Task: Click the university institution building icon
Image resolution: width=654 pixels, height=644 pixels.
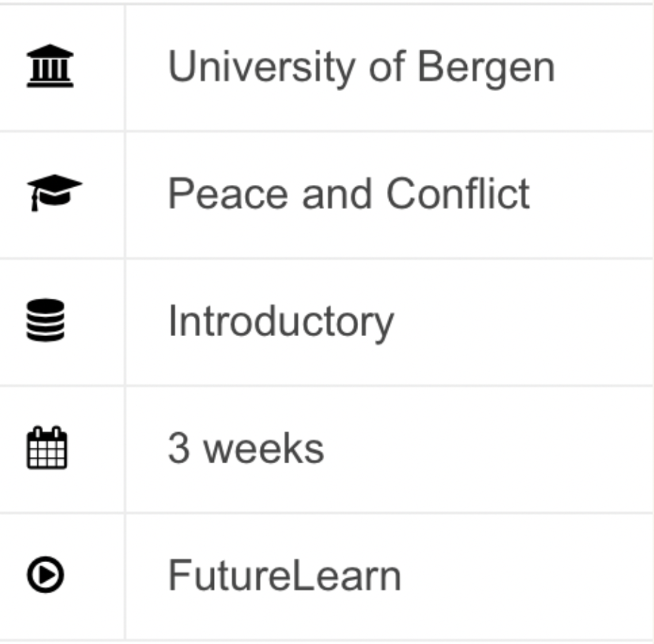Action: tap(50, 66)
